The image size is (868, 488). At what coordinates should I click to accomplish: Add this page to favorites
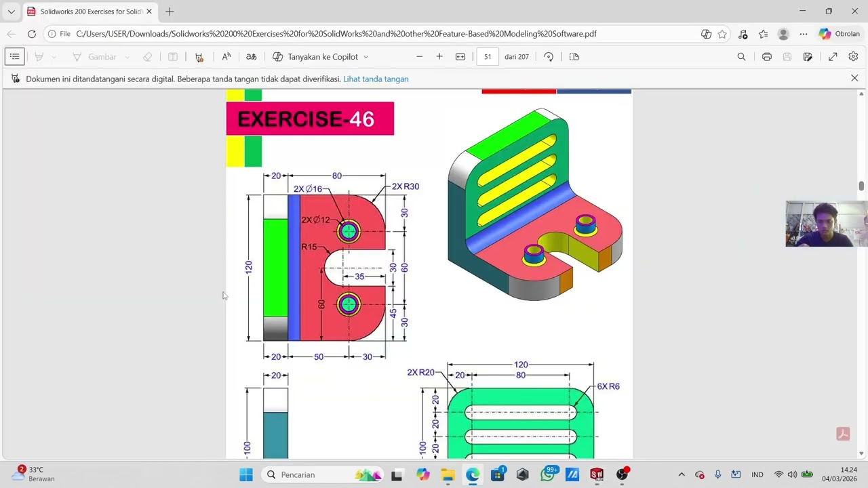tap(722, 34)
